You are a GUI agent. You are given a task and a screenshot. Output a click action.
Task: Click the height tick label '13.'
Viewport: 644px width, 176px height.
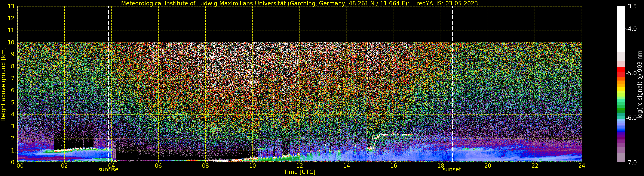click(x=12, y=6)
